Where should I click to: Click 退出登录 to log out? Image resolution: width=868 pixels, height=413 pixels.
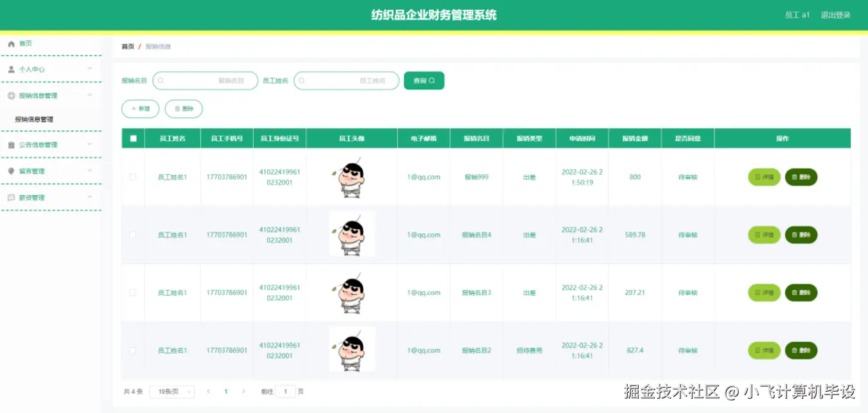835,14
